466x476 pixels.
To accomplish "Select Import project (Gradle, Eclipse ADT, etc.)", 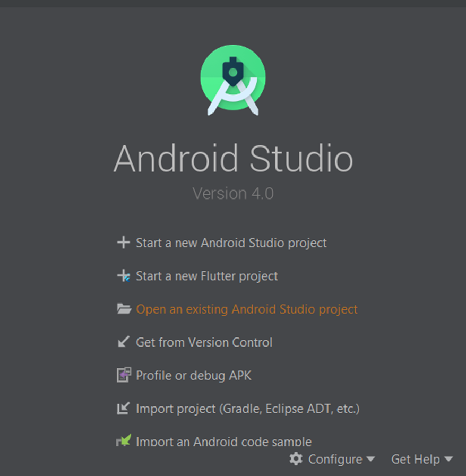I will pos(248,409).
